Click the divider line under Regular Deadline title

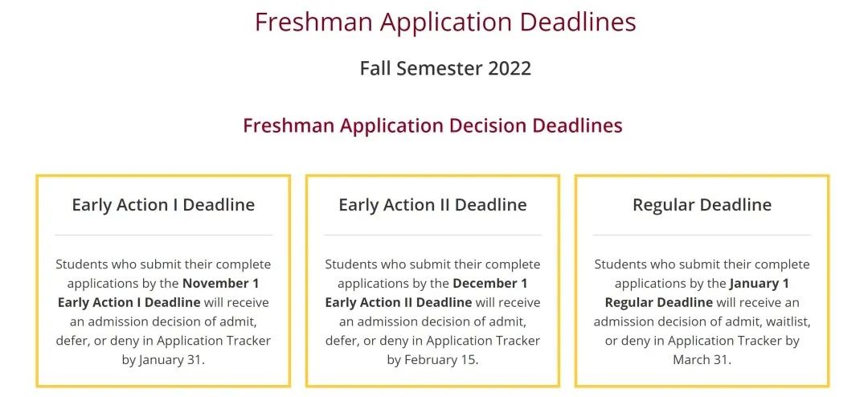point(702,235)
